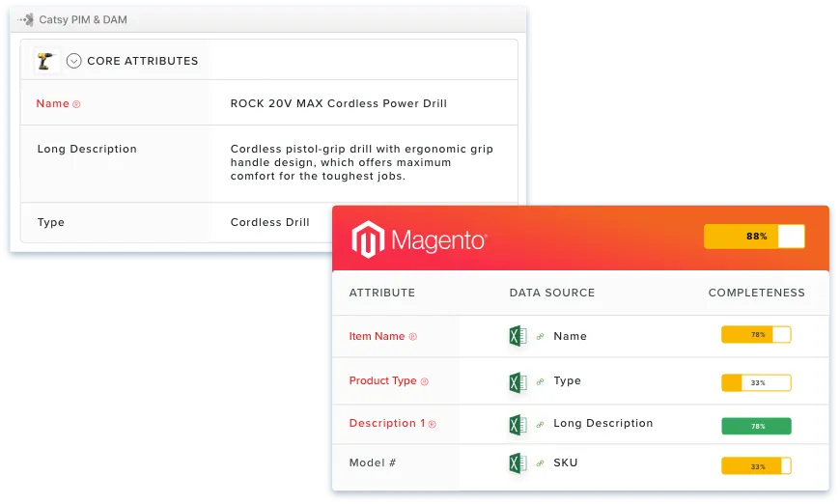Click the Catsy PIM & DAM logo icon

click(26, 20)
